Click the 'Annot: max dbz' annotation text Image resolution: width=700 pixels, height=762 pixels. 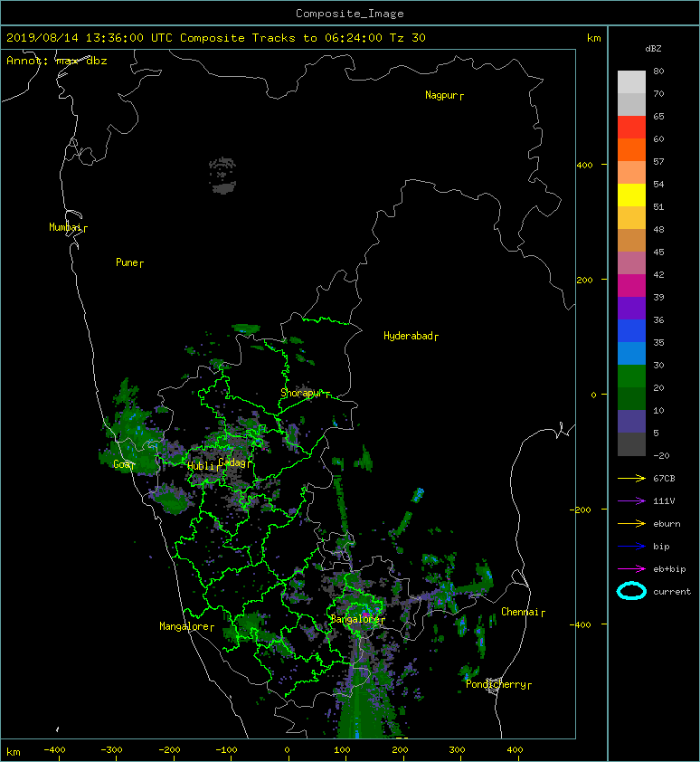[56, 61]
